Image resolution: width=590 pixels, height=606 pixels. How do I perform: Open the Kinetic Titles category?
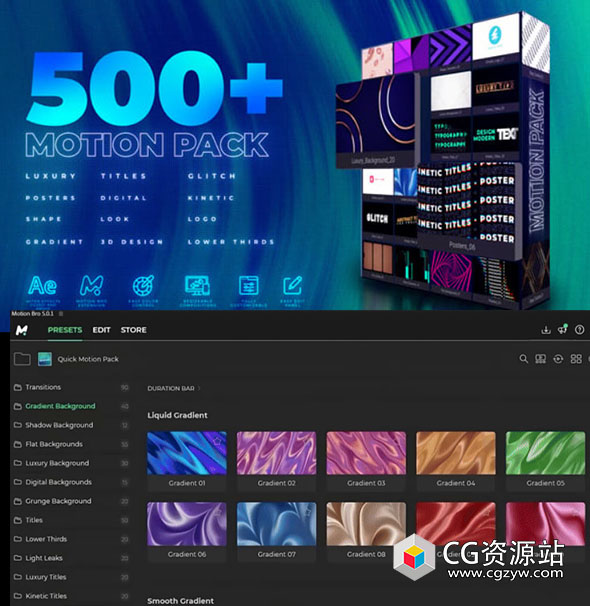tap(71, 596)
